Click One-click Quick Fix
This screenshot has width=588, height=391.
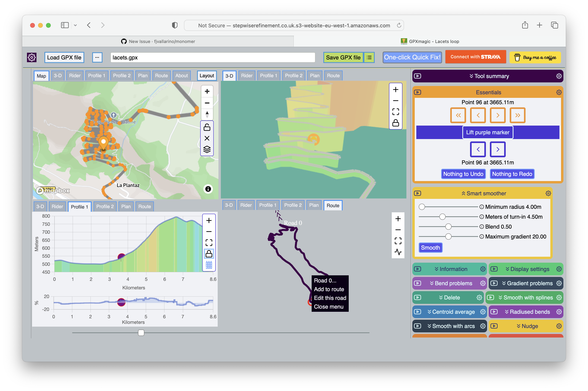click(412, 57)
